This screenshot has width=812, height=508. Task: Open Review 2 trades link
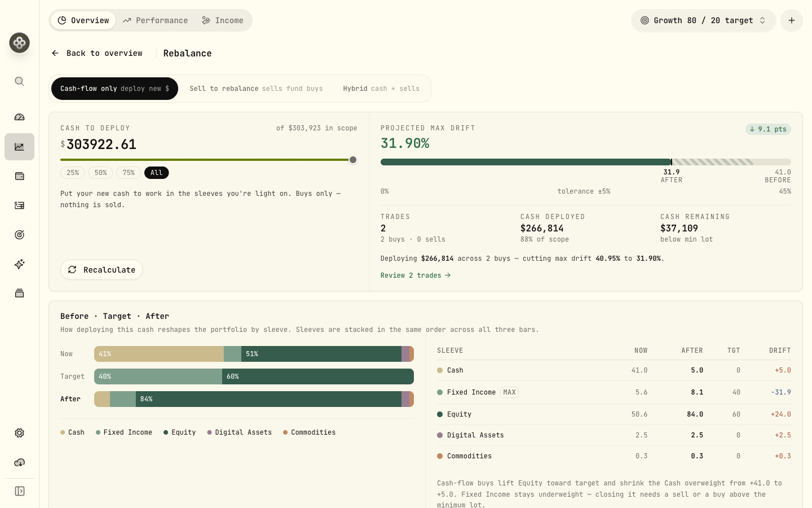pyautogui.click(x=416, y=275)
